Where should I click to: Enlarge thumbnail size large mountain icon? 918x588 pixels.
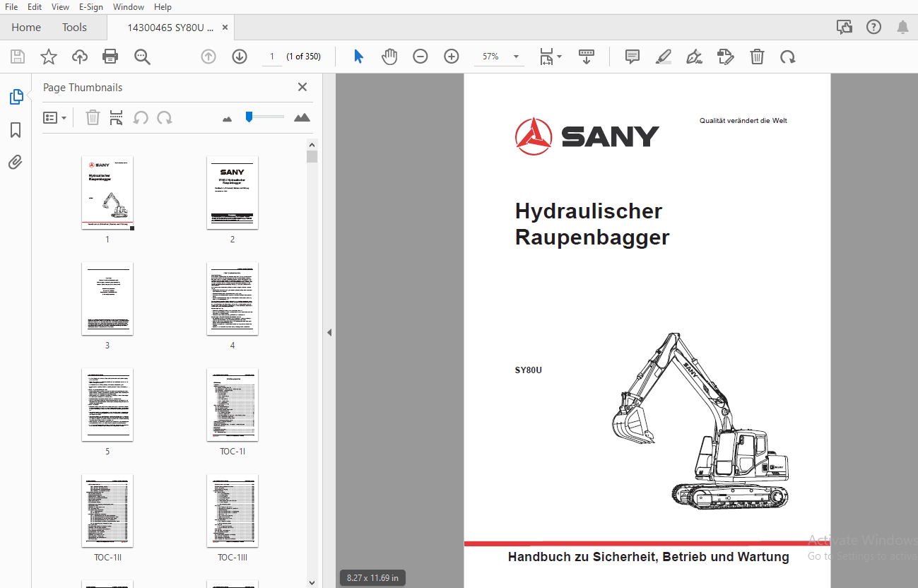pyautogui.click(x=302, y=117)
